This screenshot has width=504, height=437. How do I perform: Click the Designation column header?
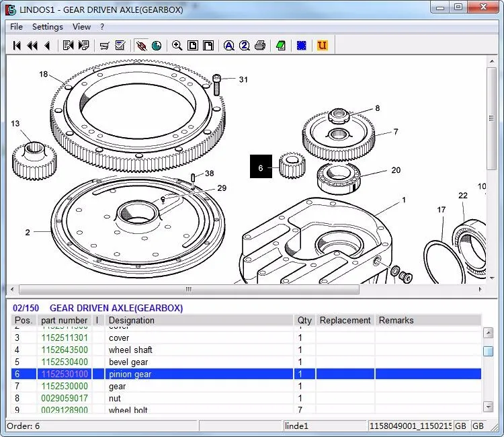coord(199,320)
